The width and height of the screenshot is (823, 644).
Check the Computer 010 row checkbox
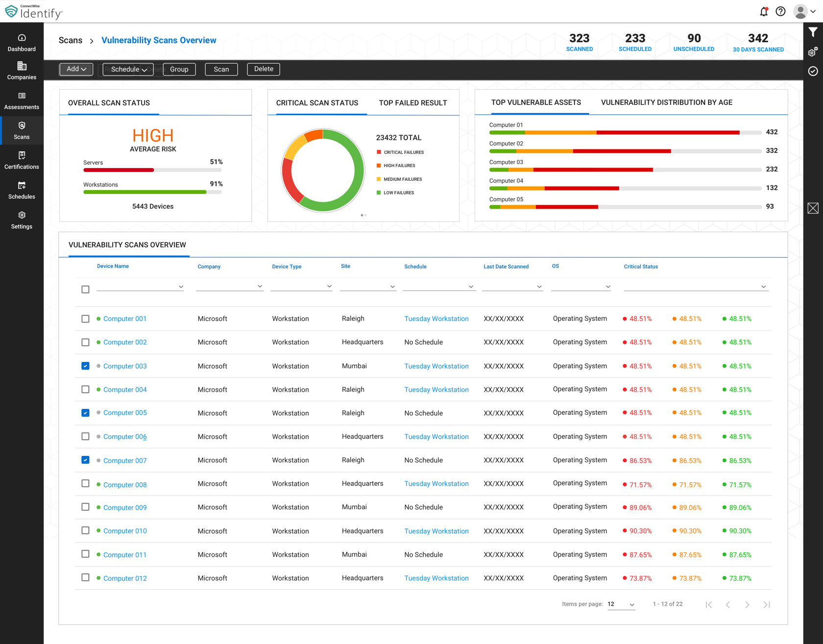(85, 530)
